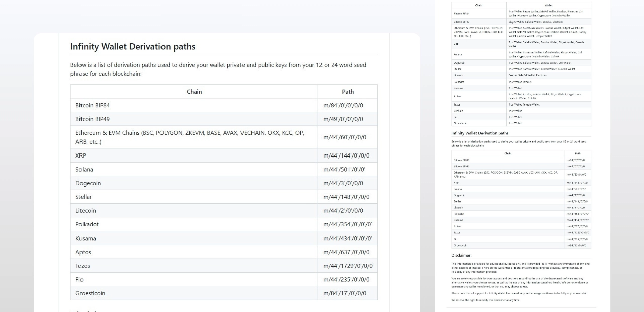644x312 pixels.
Task: Select "Stellar" chain cell in the main table
Action: [194, 197]
